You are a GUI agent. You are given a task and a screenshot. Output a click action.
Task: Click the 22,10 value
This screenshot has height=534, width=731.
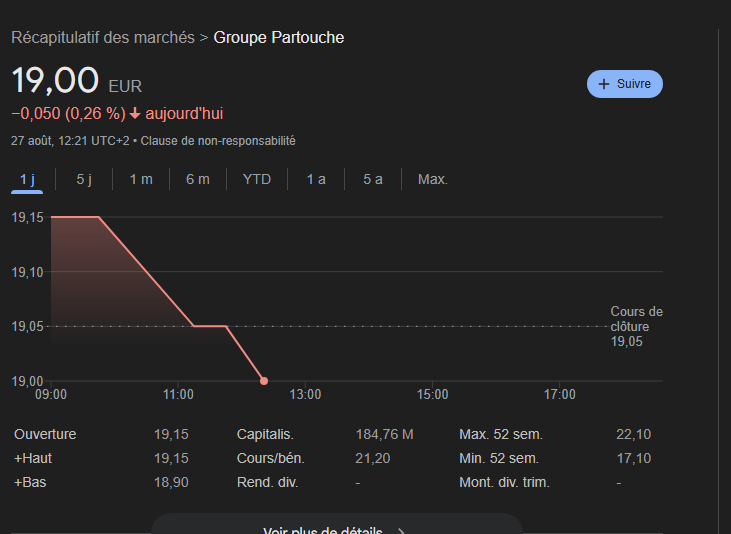tap(634, 434)
